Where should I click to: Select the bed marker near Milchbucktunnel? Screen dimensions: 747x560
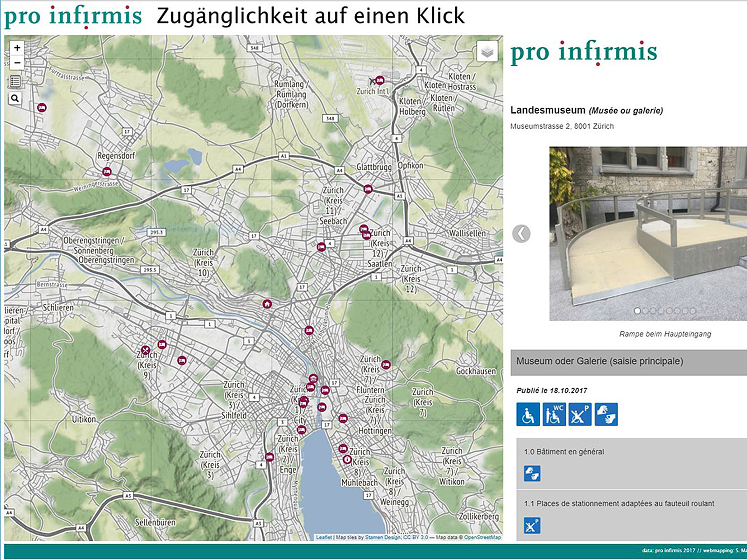tap(309, 330)
